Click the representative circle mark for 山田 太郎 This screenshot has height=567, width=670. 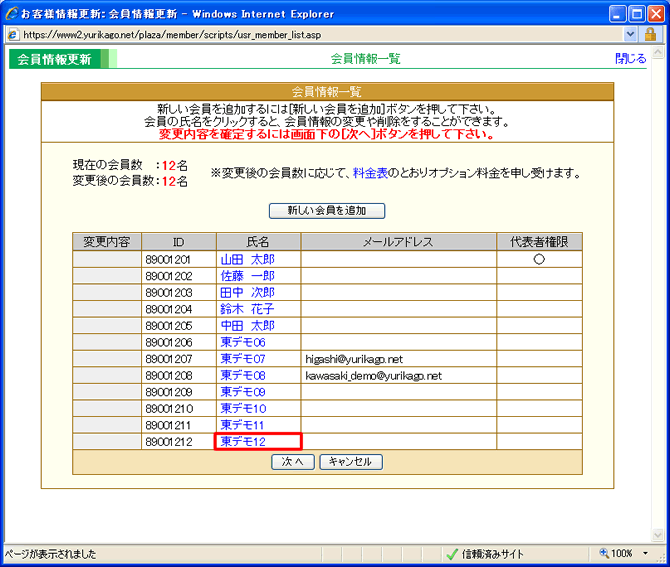coord(539,259)
